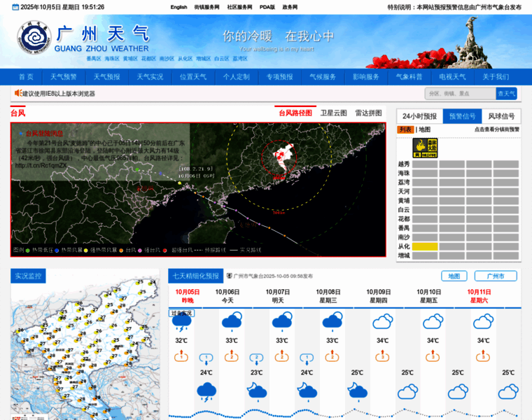The image size is (532, 420).
Task: Click the Guangzhou Meteorology cloud logo
Action: pos(34,37)
